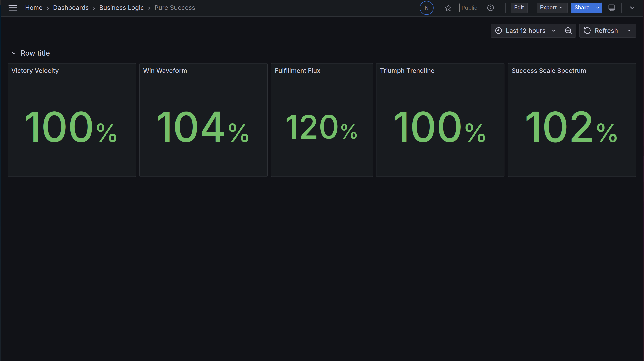Star this dashboard as favorite
Image resolution: width=644 pixels, height=361 pixels.
tap(448, 8)
